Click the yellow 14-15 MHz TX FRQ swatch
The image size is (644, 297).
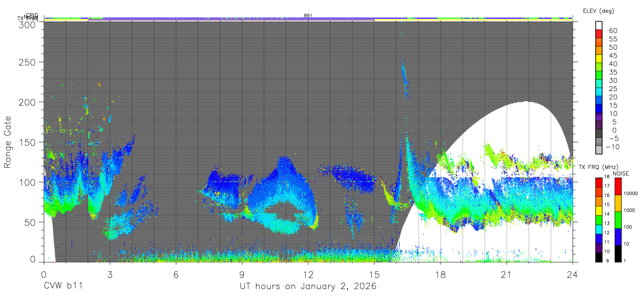tap(599, 211)
